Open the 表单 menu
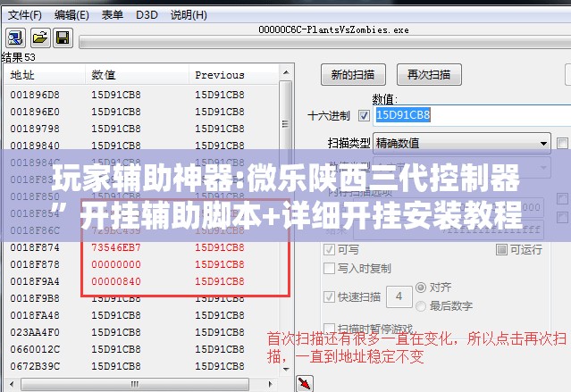571x392 pixels. point(113,15)
